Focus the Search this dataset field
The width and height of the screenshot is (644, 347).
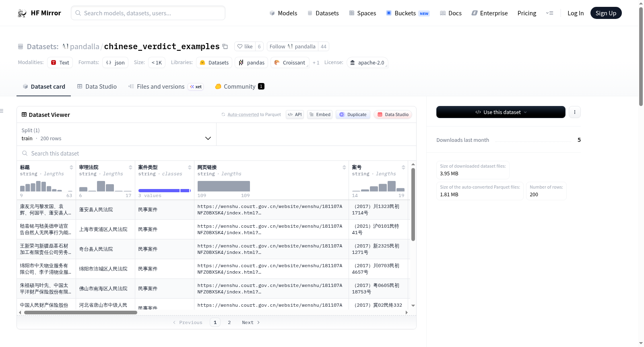(x=217, y=154)
